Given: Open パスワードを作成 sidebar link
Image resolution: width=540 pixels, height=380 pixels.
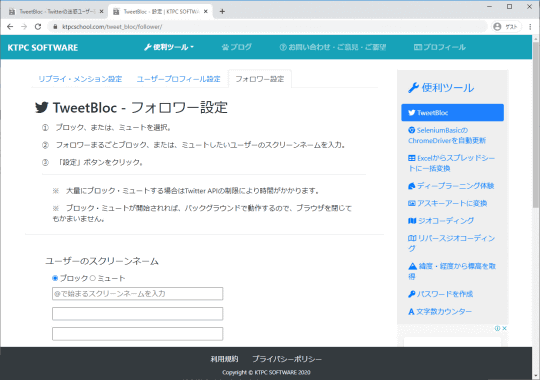Looking at the screenshot, I should pos(440,294).
